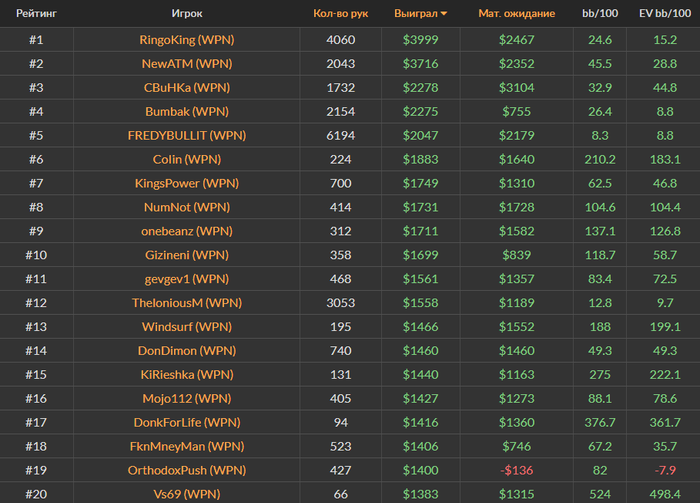700x503 pixels.
Task: Select bb/100 value 12.8
Action: coord(600,303)
